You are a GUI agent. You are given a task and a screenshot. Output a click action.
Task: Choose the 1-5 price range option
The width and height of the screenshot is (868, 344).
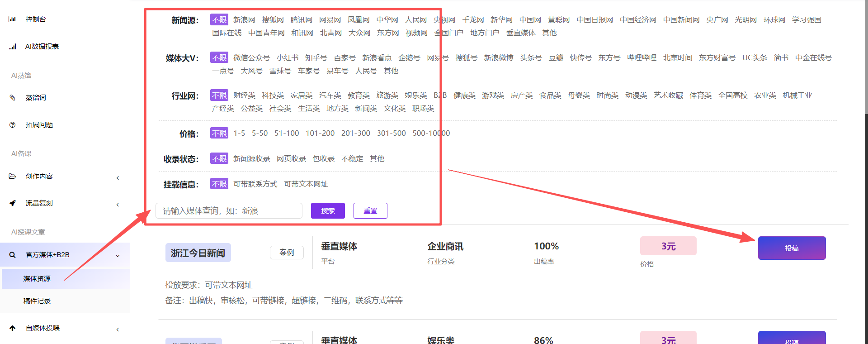239,134
